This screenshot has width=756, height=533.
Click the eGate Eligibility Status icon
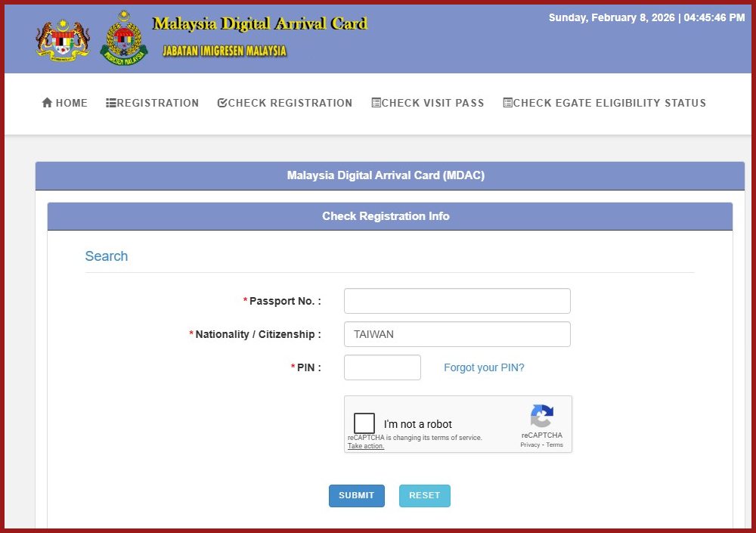(507, 103)
